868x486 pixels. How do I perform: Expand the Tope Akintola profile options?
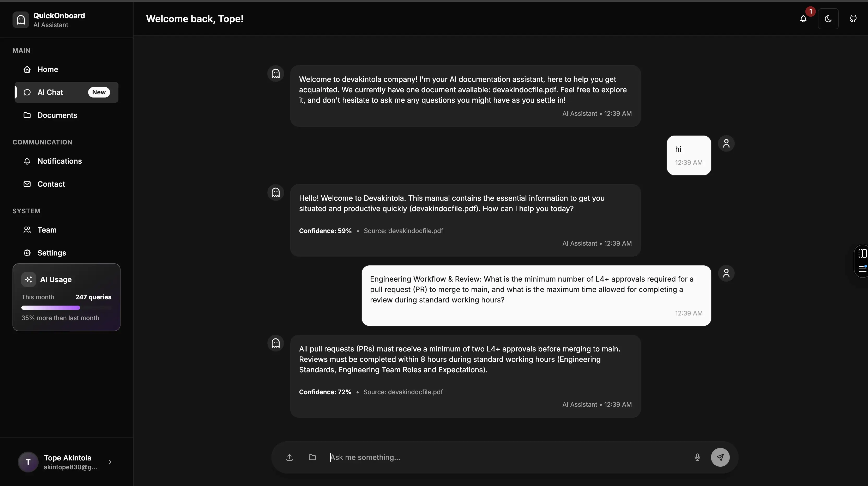tap(110, 462)
